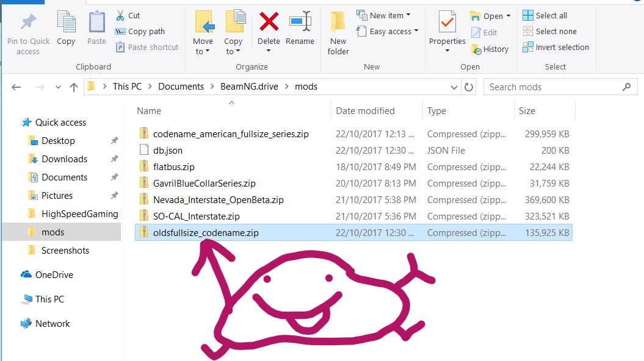Invert the current selection

pyautogui.click(x=555, y=47)
